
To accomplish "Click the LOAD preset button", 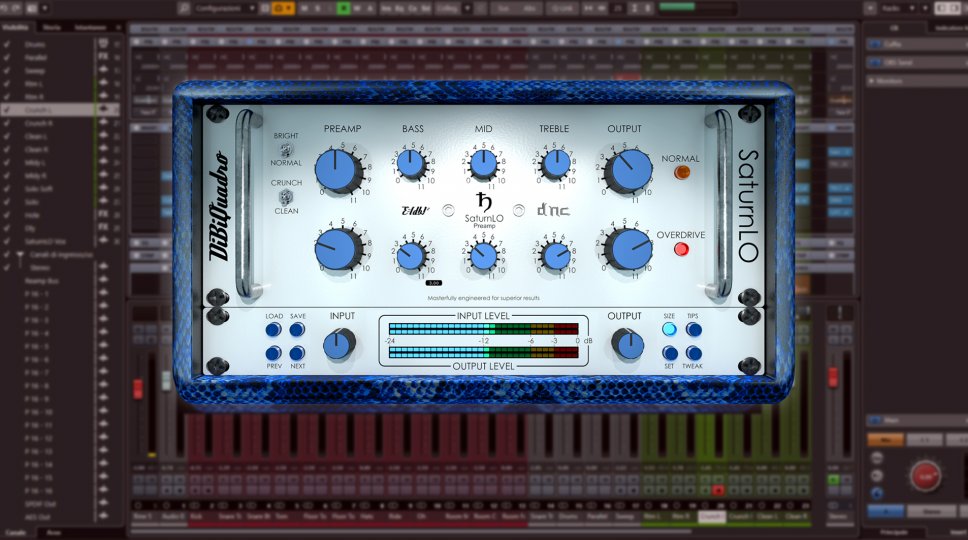I will 274,329.
